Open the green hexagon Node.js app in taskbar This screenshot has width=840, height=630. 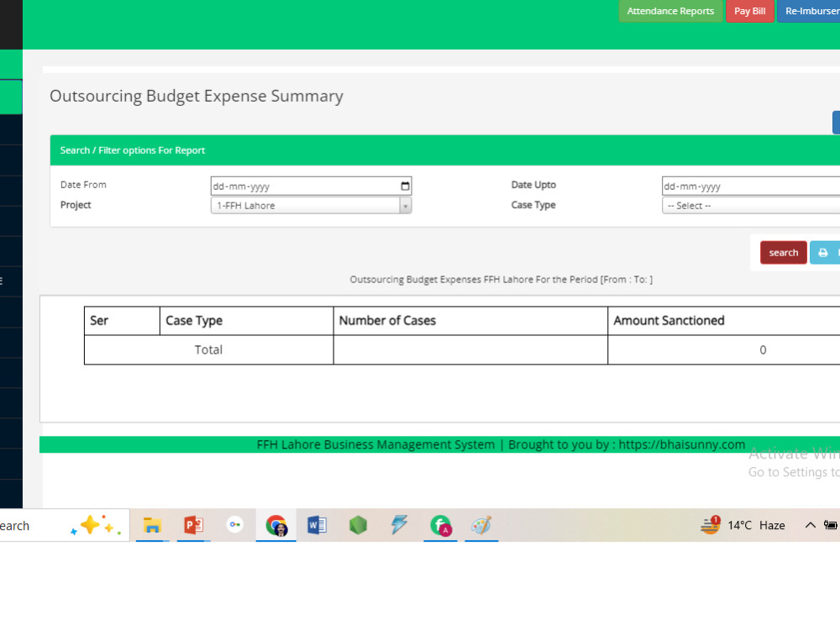(358, 525)
